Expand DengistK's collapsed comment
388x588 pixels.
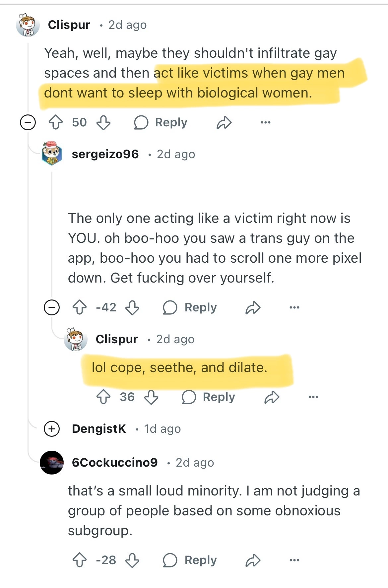click(x=52, y=429)
